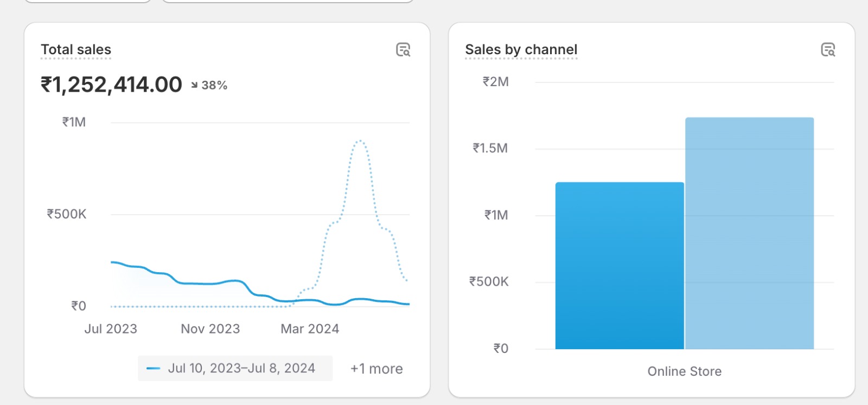This screenshot has height=405, width=868.
Task: Click the ₹2M axis label
Action: (x=496, y=82)
